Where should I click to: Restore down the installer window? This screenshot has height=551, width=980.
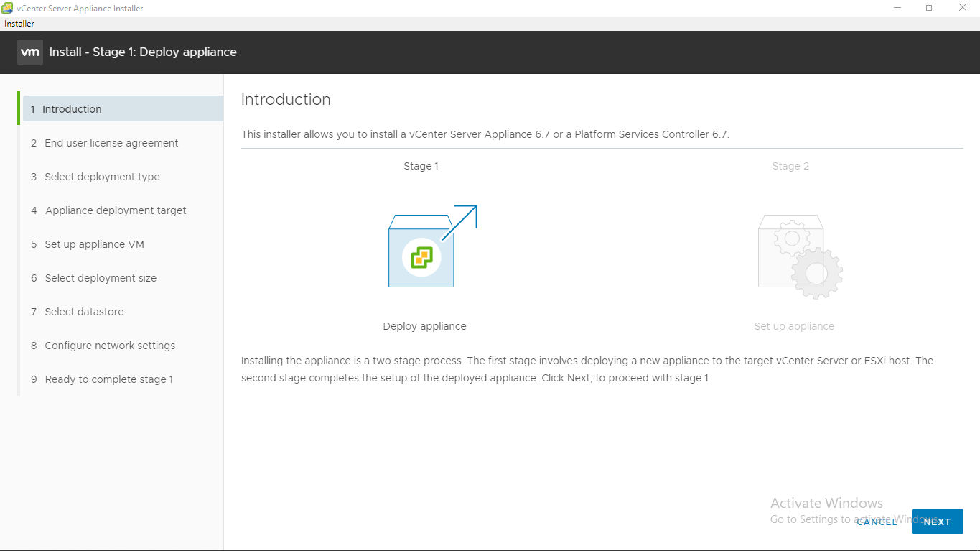pyautogui.click(x=930, y=8)
